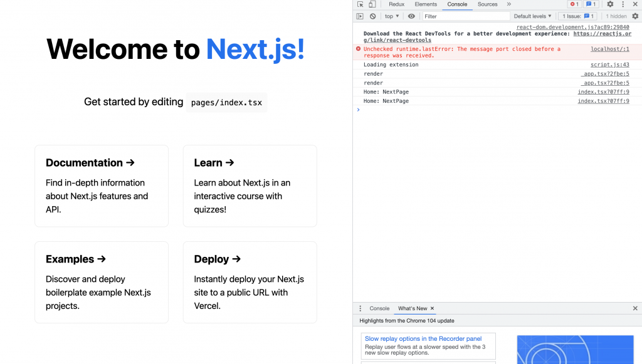Viewport: 642px width, 364px height.
Task: Open console settings gear beside hidden count
Action: [x=635, y=16]
